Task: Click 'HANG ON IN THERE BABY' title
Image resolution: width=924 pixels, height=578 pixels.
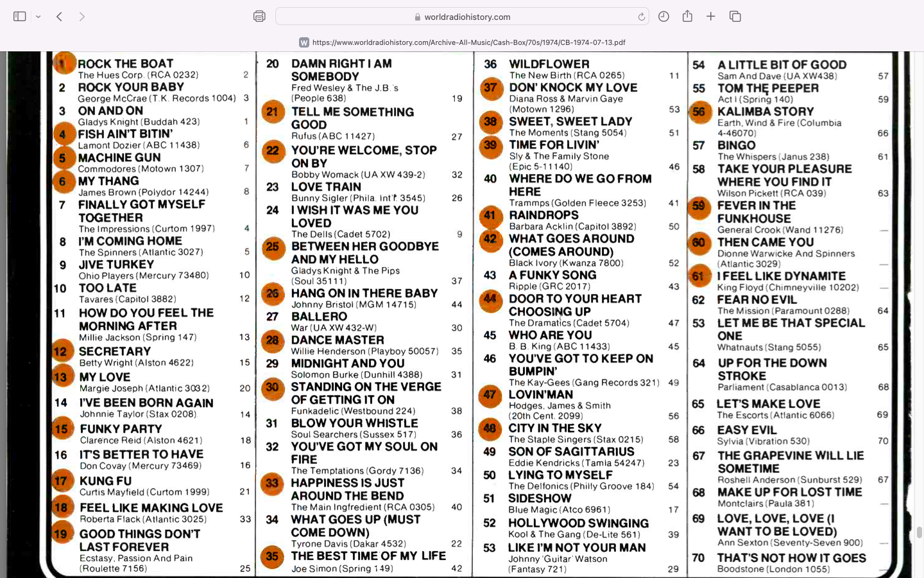Action: click(364, 293)
